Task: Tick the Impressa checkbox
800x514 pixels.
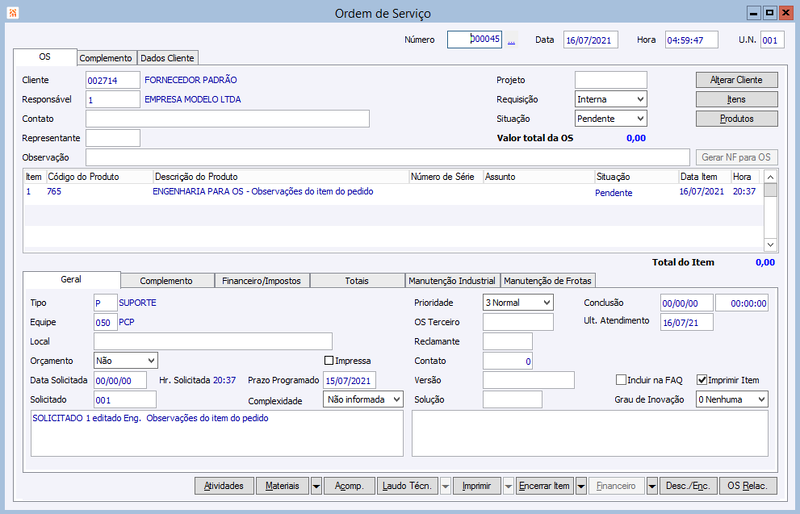Action: pos(329,360)
